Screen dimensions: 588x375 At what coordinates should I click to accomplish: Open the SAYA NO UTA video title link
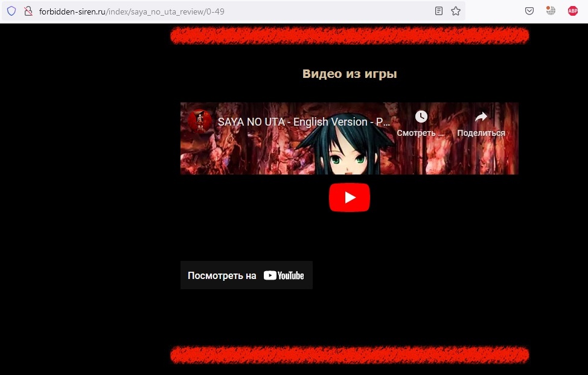[x=304, y=122]
